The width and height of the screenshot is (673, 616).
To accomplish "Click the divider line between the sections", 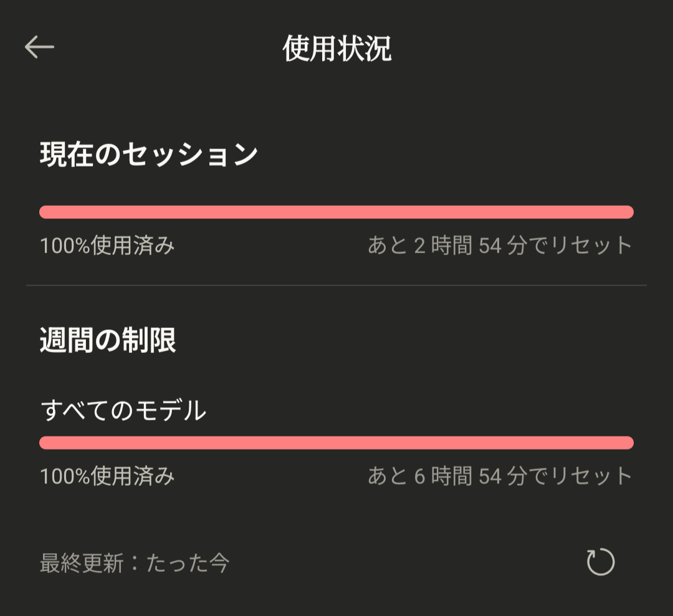I will 336,286.
